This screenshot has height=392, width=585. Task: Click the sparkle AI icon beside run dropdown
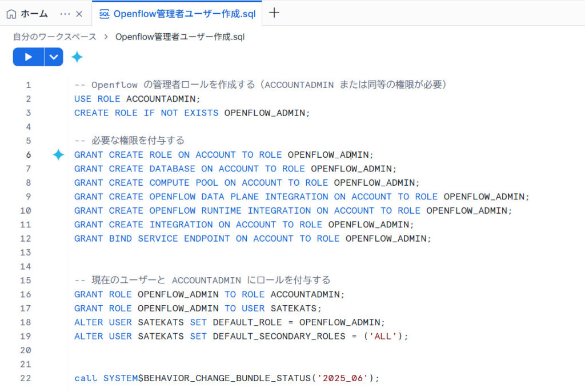(77, 57)
